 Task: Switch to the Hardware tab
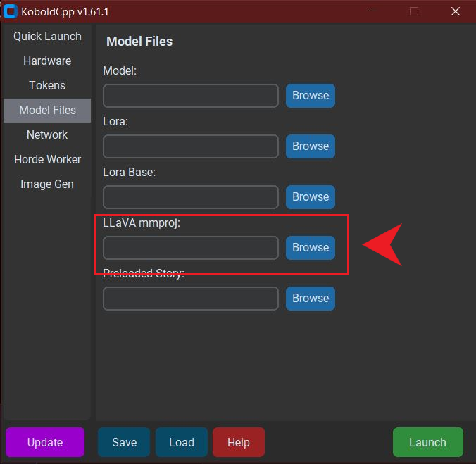click(47, 61)
